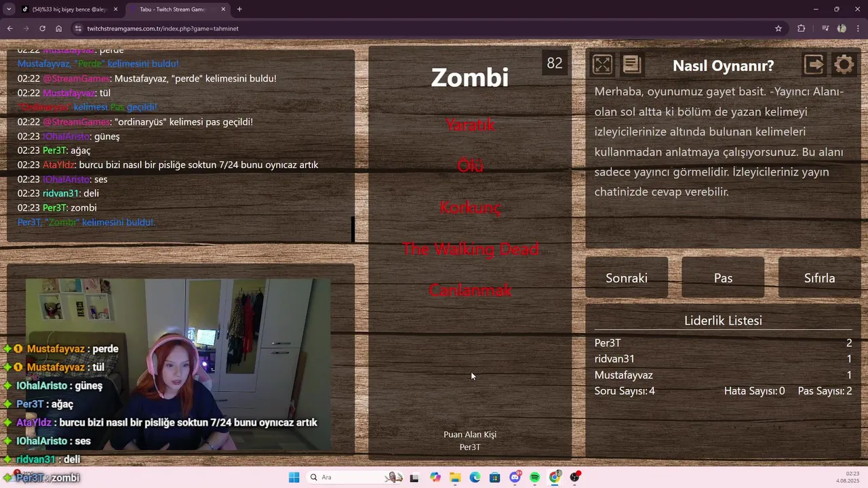Screen dimensions: 868x488
Task: Launch Copilot from the taskbar
Action: [435, 477]
